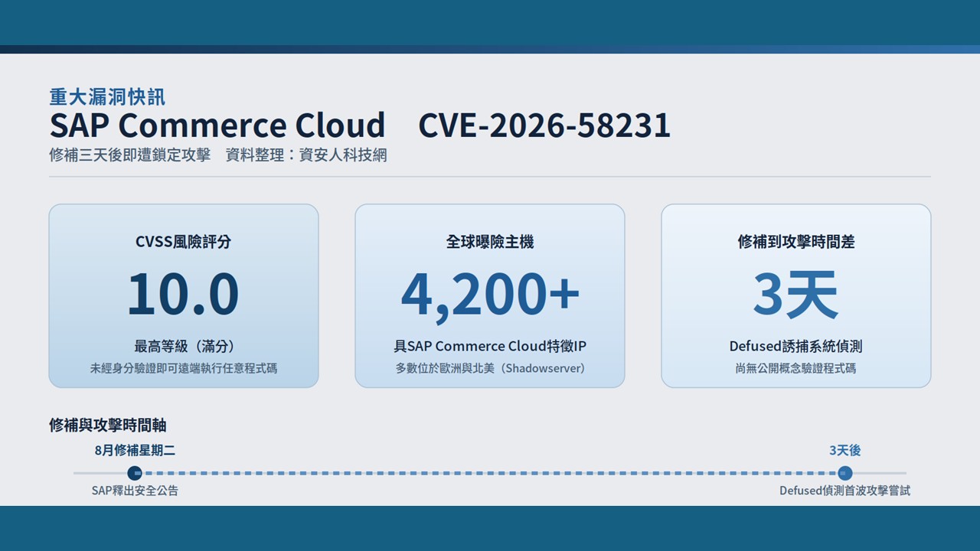Click the CVE-2026-58231 identifier
980x551 pixels.
(544, 126)
